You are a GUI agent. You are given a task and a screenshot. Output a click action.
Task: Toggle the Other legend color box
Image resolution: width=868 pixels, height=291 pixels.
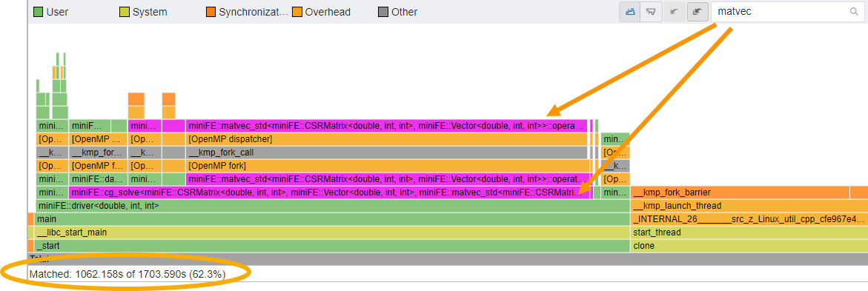coord(383,12)
